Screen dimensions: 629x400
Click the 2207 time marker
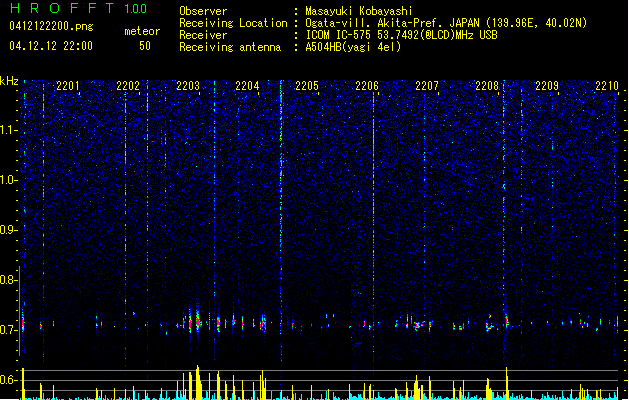tap(427, 86)
